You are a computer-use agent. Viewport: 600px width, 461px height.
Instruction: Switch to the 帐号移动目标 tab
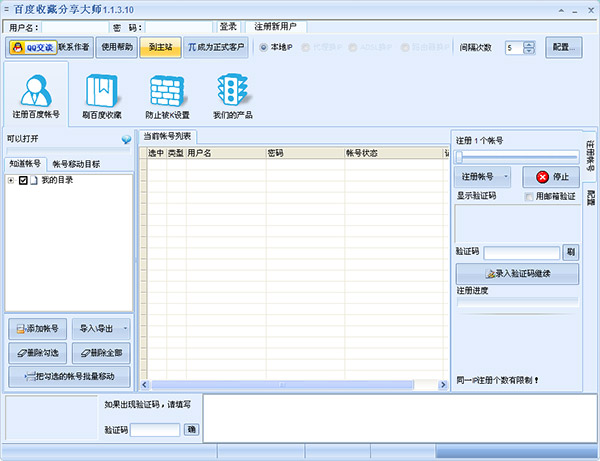(76, 164)
